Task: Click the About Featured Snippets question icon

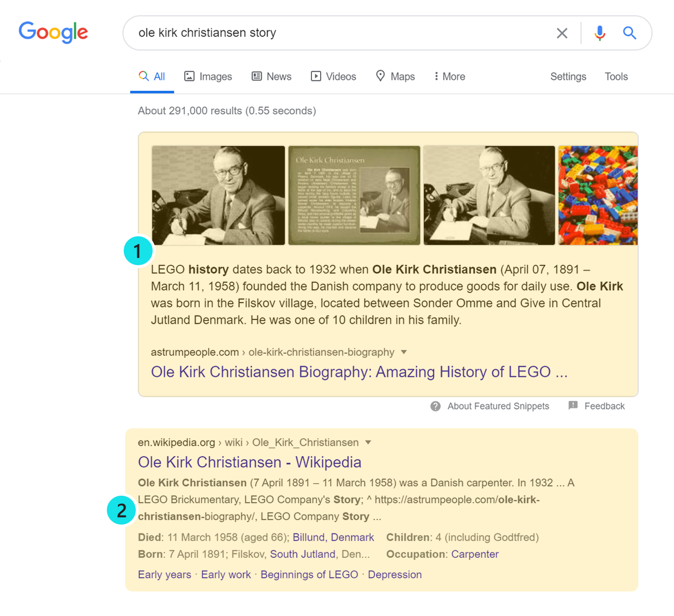Action: pyautogui.click(x=436, y=406)
